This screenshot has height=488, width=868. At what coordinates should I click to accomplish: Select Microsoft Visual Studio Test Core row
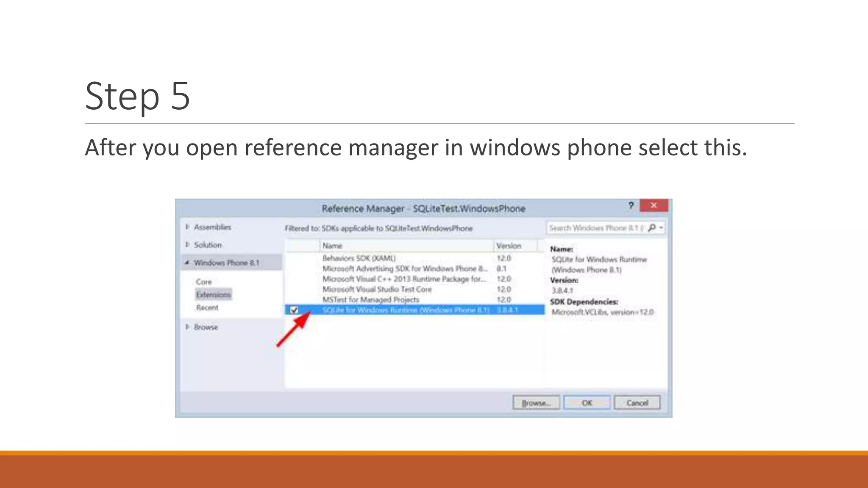415,289
